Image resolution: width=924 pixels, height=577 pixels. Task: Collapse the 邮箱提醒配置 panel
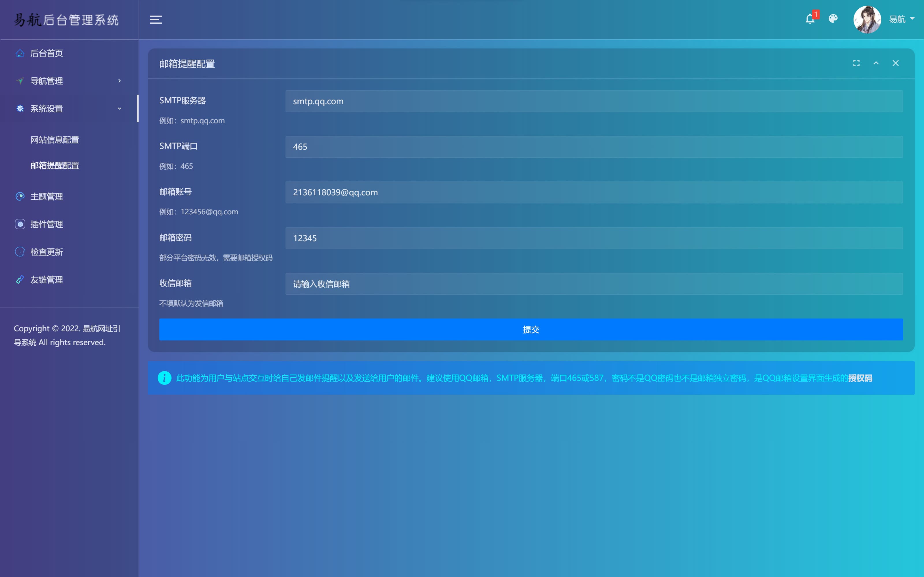(x=876, y=63)
